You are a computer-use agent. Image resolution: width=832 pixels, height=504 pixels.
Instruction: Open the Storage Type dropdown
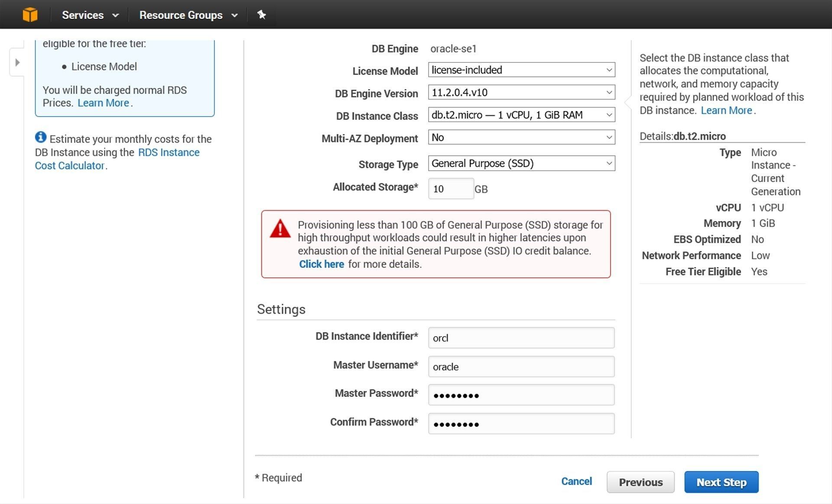[521, 163]
